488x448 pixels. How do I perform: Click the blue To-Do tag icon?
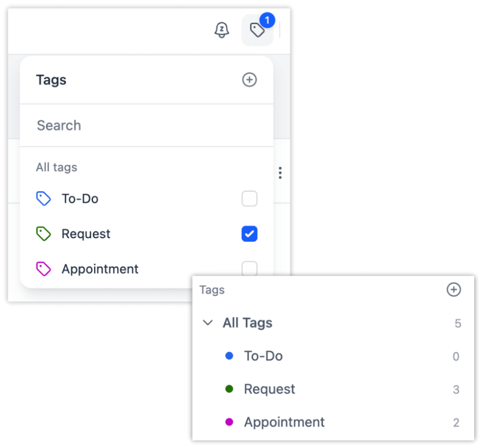(x=43, y=199)
